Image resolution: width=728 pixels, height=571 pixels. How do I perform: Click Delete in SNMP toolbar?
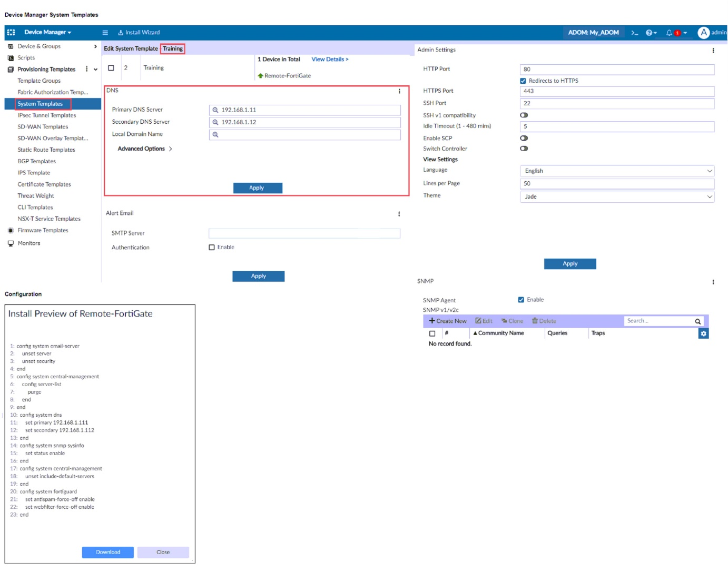[544, 321]
